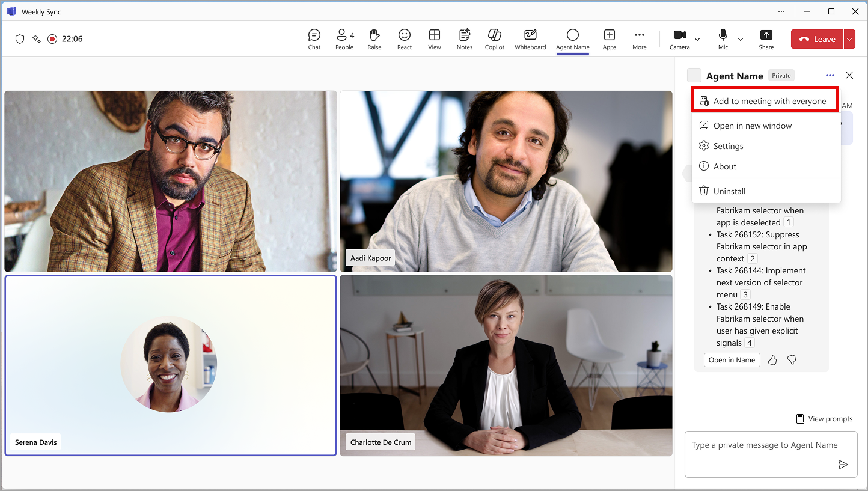
Task: Mute or unmute the Mic
Action: 723,39
